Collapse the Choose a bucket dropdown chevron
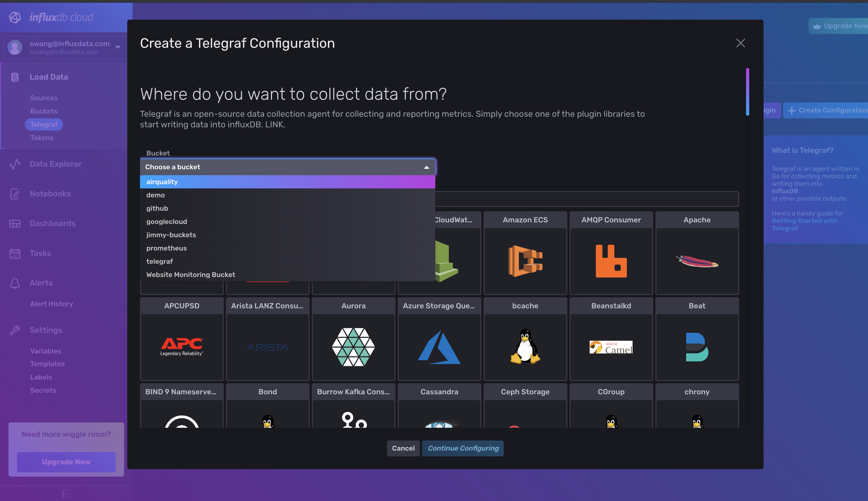Image resolution: width=868 pixels, height=501 pixels. (x=426, y=167)
